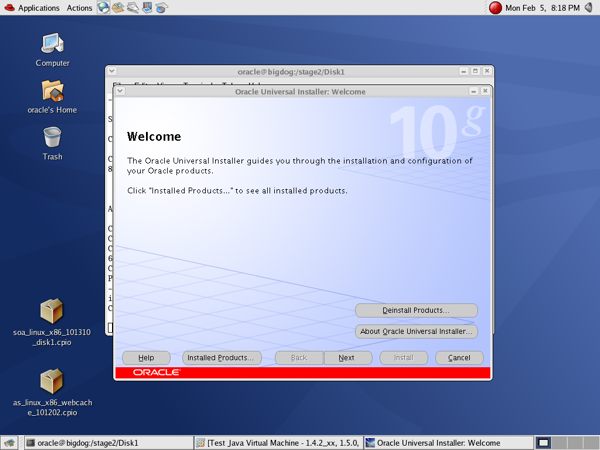This screenshot has height=450, width=600.
Task: Switch to oracle@bigdog:/stage2/Disk1 taskbar item
Action: point(109,443)
